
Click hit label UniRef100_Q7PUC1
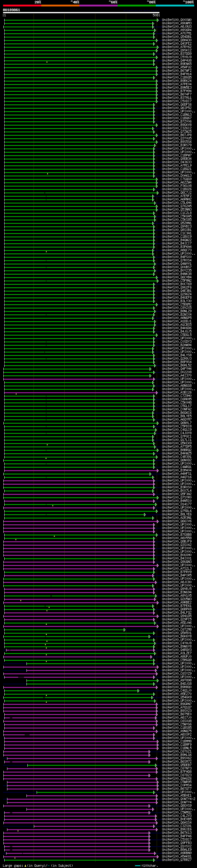coord(177,436)
